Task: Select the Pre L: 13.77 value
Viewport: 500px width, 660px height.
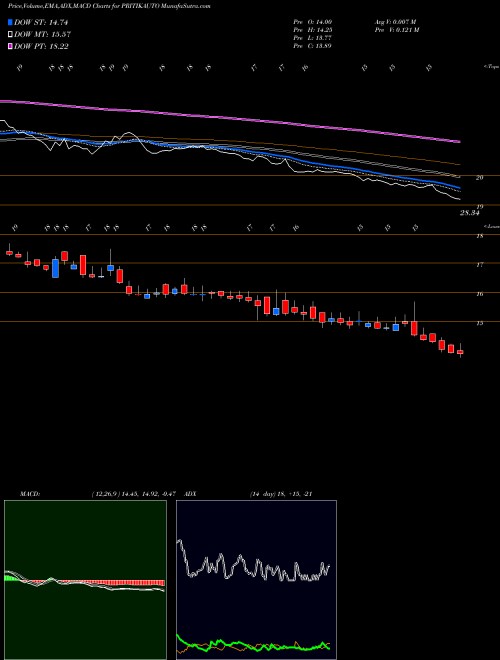Action: click(312, 38)
